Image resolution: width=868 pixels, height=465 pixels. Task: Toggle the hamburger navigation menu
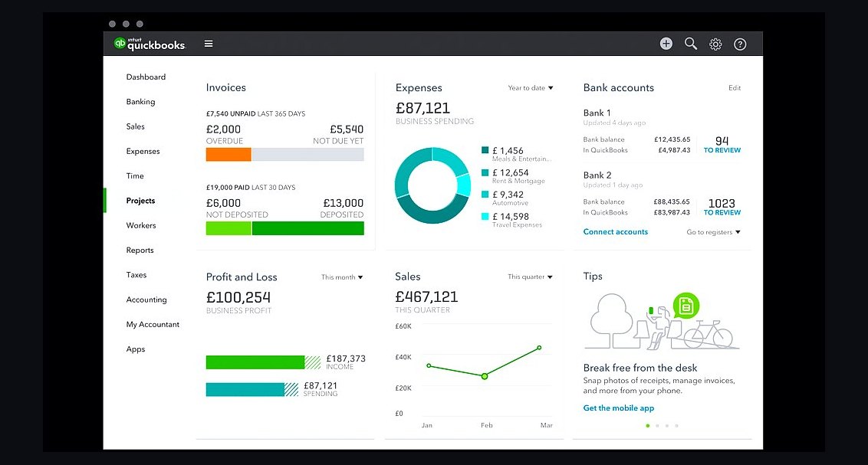click(x=209, y=44)
